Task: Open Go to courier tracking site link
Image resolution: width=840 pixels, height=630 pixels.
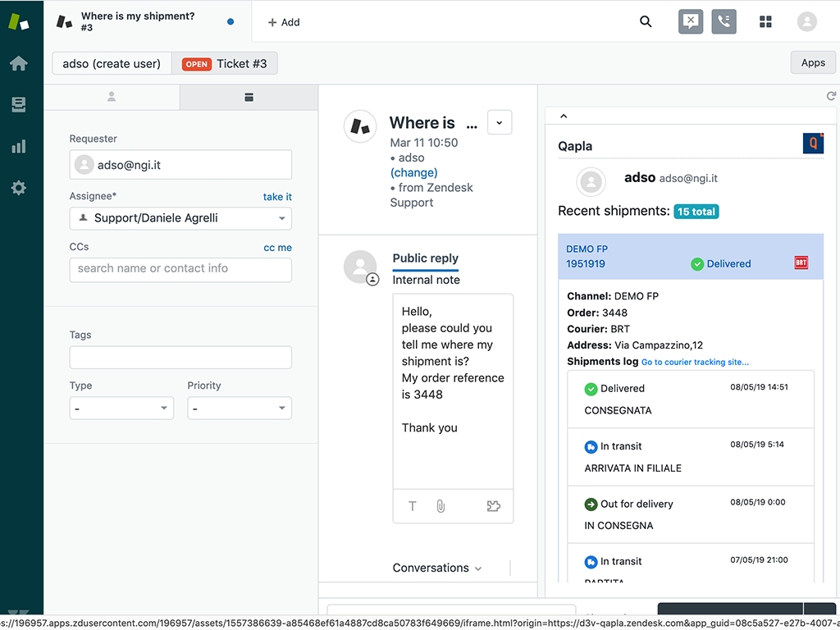Action: coord(695,362)
